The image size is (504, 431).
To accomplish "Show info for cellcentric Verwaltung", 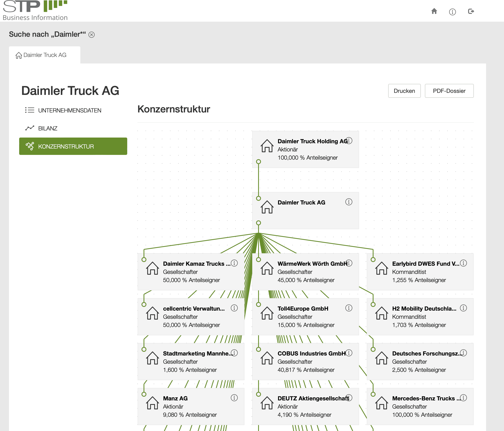I will tap(234, 308).
